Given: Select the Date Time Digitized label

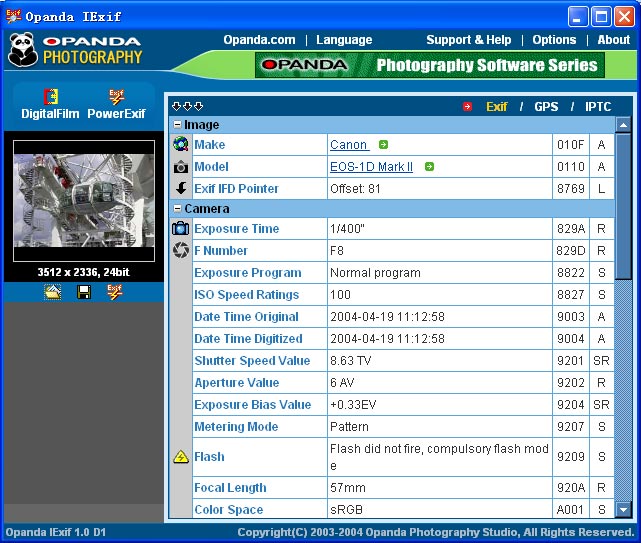Looking at the screenshot, I should (248, 339).
